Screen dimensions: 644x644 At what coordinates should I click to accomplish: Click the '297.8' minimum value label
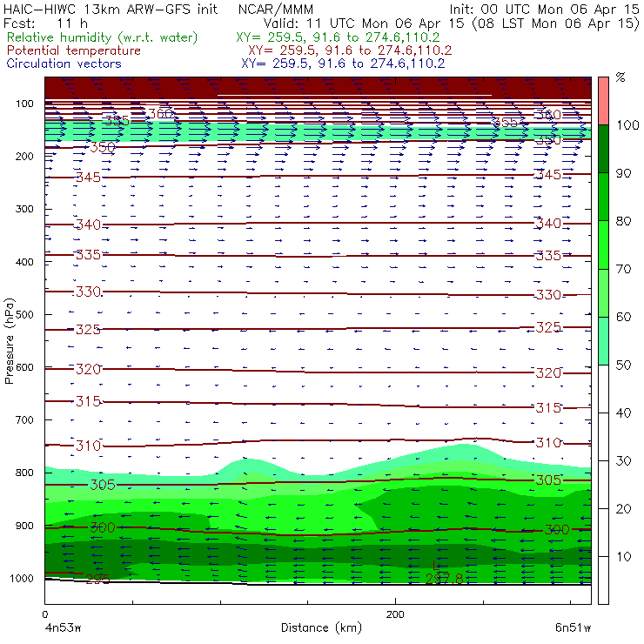[444, 579]
